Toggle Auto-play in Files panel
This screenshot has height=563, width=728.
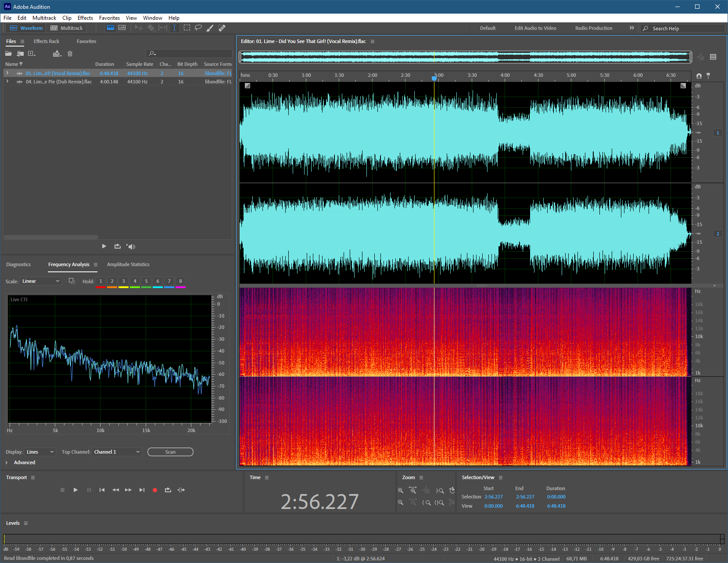click(131, 246)
